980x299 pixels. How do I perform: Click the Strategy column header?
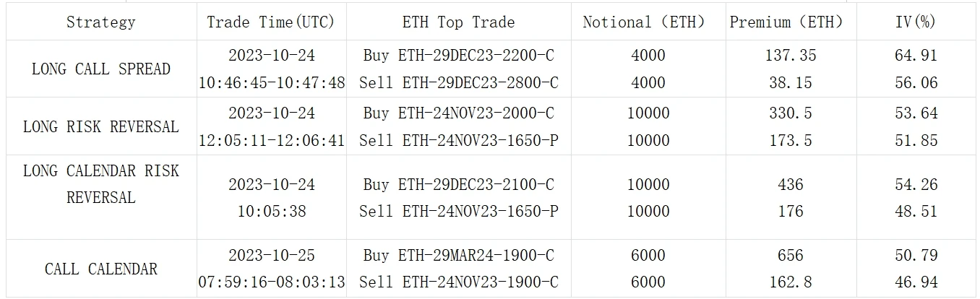pyautogui.click(x=101, y=22)
